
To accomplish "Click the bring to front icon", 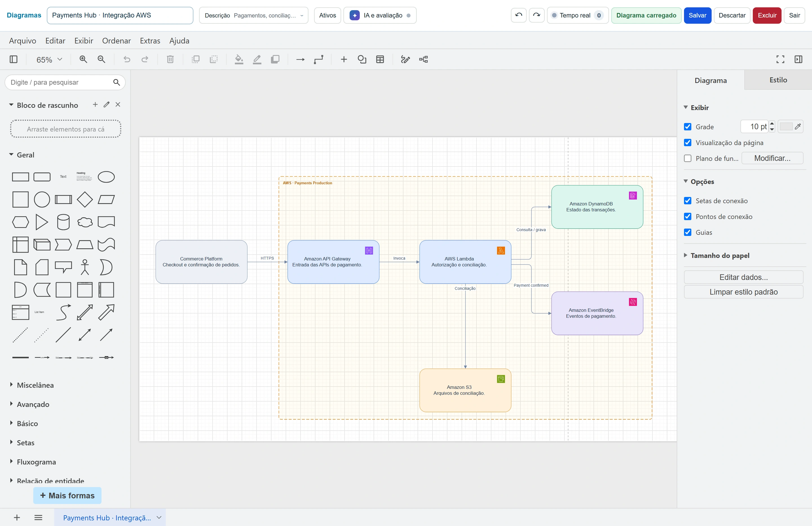I will click(x=195, y=60).
